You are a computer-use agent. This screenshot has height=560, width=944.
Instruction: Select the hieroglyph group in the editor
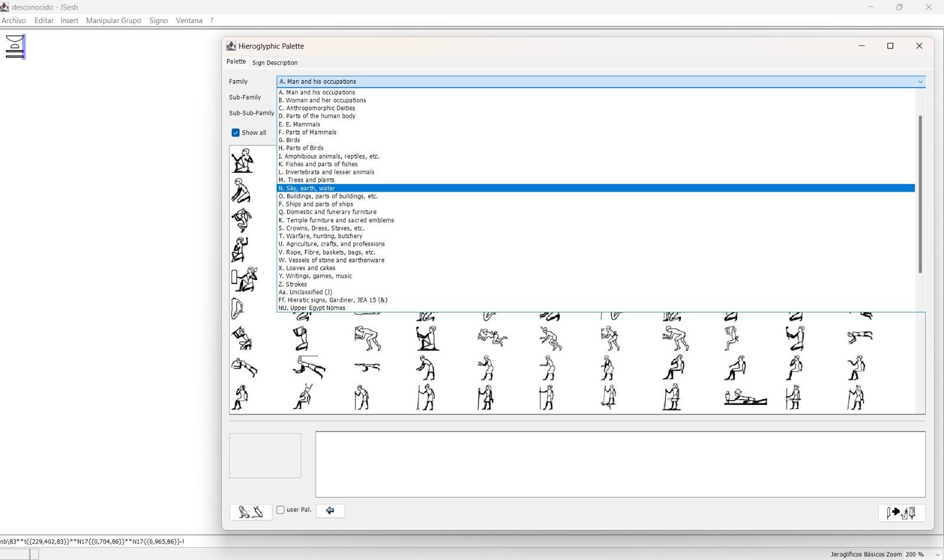point(15,47)
